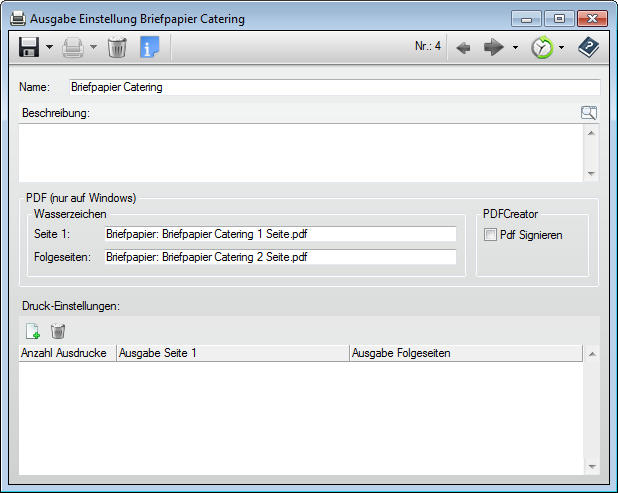Expand the save button dropdown arrow

[49, 47]
